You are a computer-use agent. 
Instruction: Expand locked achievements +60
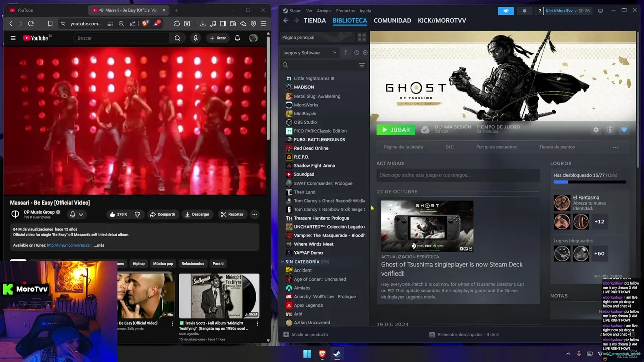599,253
